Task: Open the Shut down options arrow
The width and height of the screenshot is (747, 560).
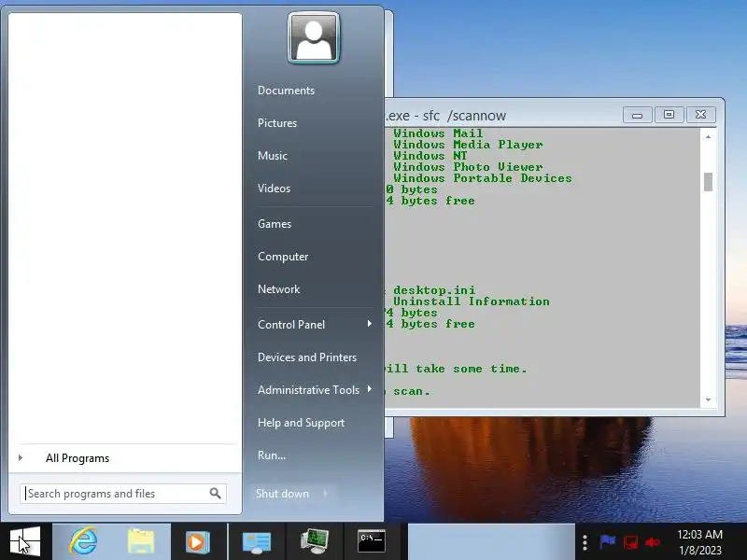Action: tap(325, 494)
